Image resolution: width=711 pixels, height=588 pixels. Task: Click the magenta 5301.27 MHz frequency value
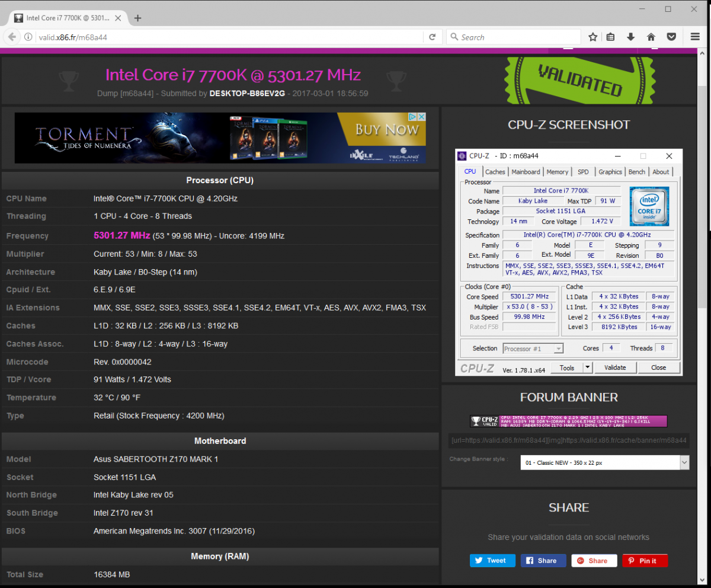pyautogui.click(x=121, y=235)
